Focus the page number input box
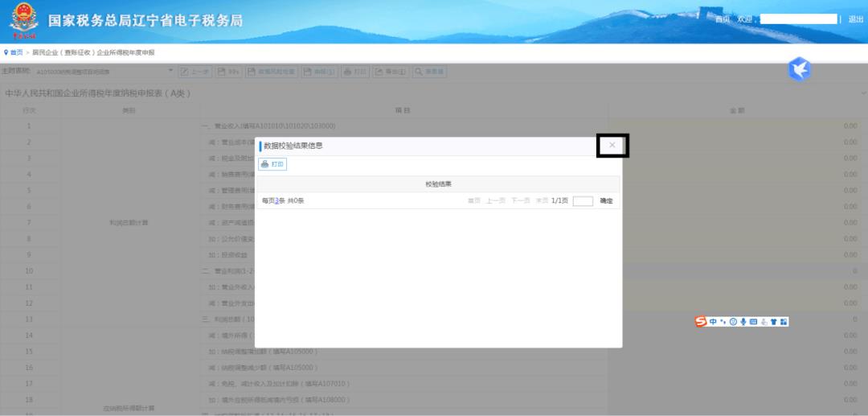Screen dimensions: 868x416 click(x=583, y=201)
